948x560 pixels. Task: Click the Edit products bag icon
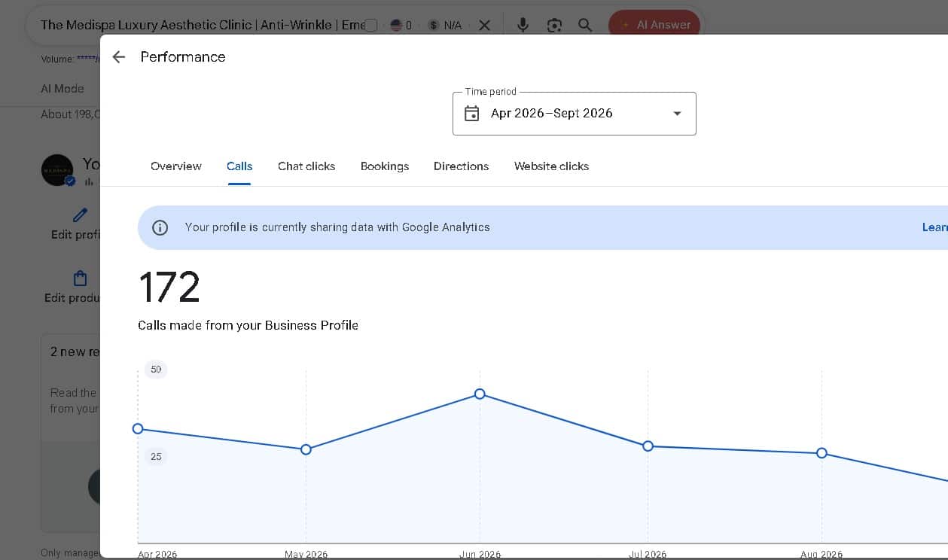81,278
